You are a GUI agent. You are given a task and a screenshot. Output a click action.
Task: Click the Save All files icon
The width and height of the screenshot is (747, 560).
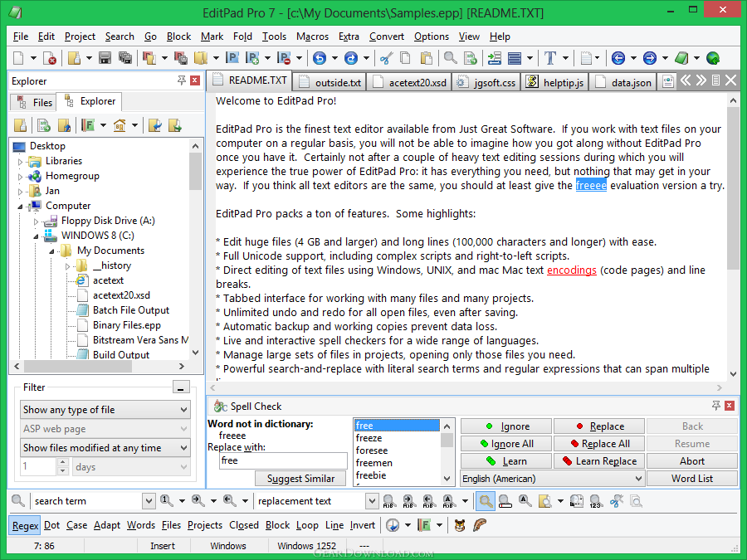click(124, 58)
